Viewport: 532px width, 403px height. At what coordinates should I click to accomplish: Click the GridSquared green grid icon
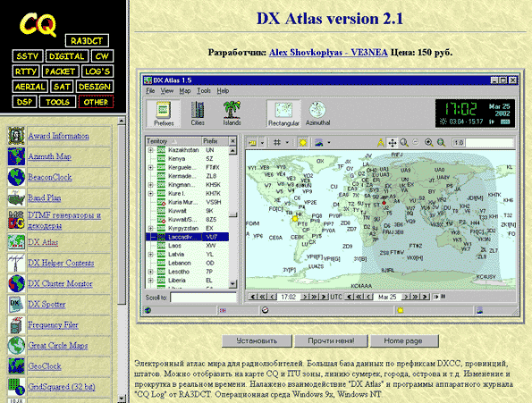pyautogui.click(x=16, y=387)
